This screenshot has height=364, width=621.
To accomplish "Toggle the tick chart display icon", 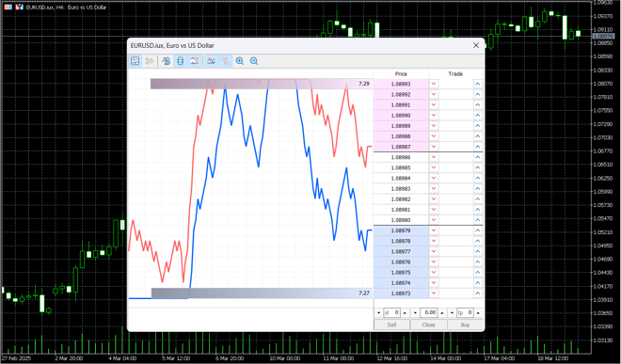I will (x=135, y=61).
